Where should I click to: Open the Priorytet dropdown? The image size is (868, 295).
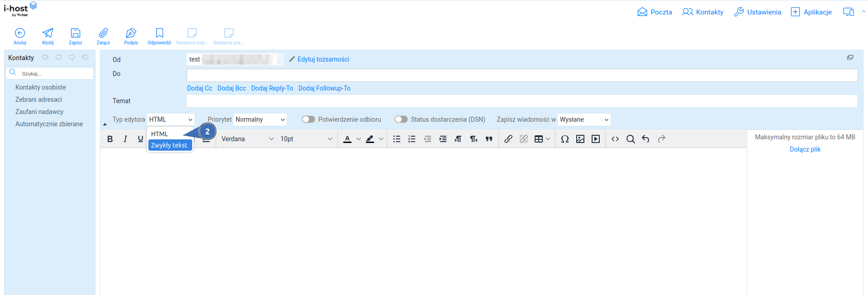pyautogui.click(x=260, y=119)
